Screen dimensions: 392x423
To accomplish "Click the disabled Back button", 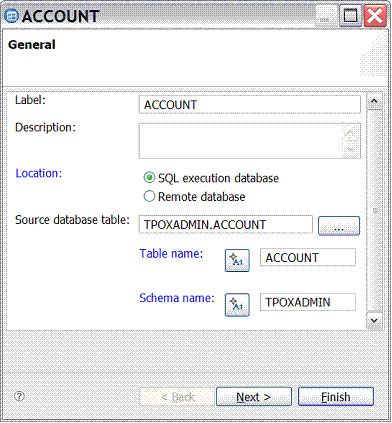I will pyautogui.click(x=177, y=397).
